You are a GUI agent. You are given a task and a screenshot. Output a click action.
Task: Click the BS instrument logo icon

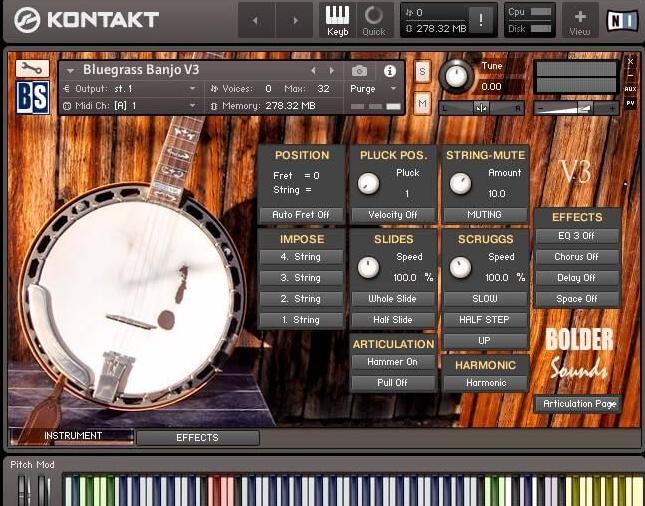coord(33,97)
